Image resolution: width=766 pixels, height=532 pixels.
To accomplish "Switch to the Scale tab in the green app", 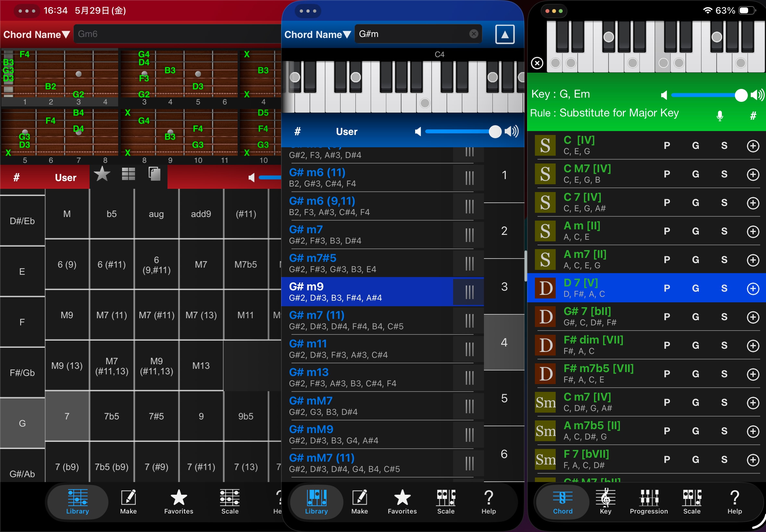I will coord(692,502).
